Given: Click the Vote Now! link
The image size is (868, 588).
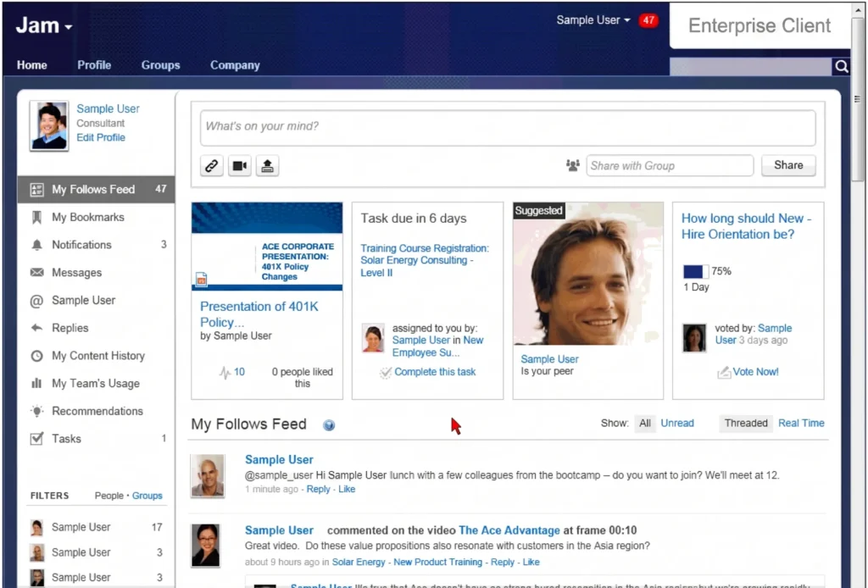Looking at the screenshot, I should pos(755,372).
